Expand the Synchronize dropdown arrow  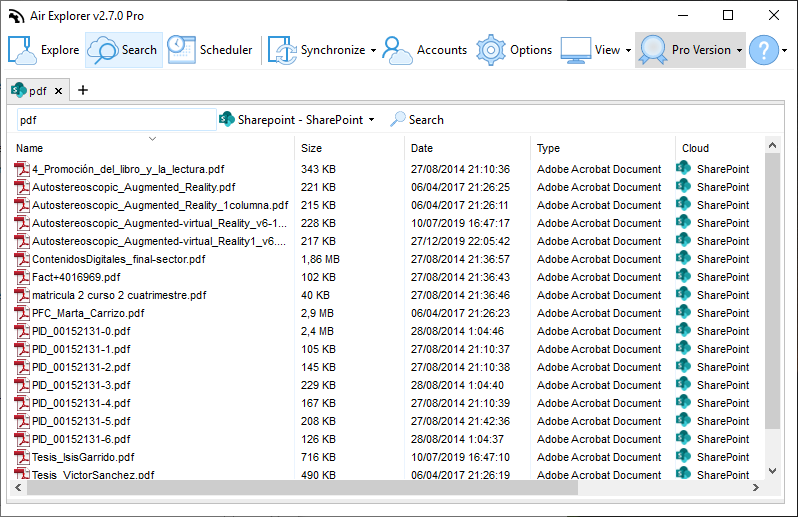374,50
